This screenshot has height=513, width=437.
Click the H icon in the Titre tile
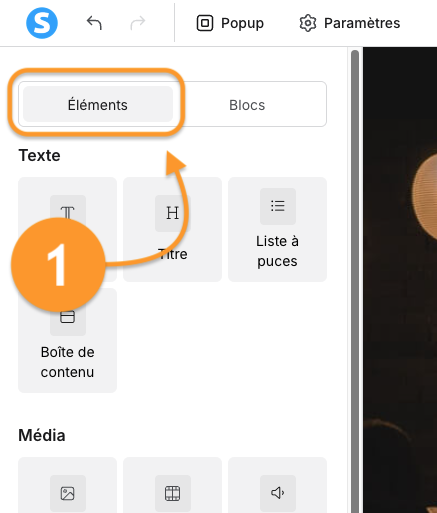(173, 213)
